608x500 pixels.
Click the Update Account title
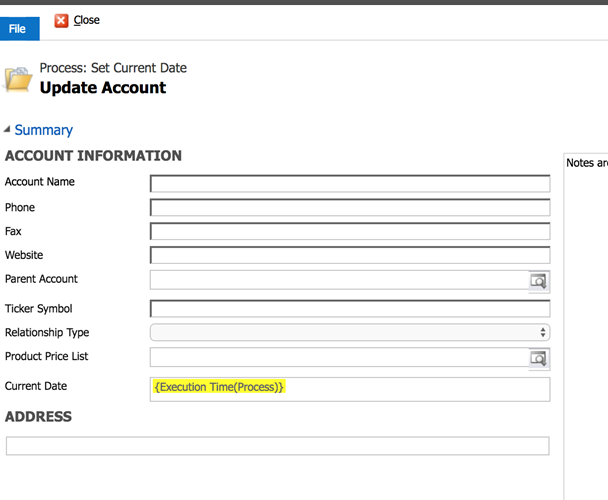coord(103,88)
